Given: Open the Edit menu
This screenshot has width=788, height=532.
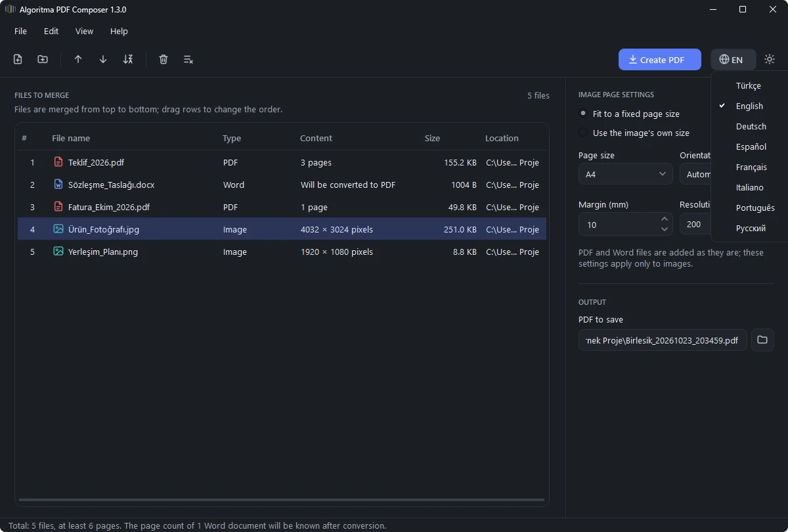Looking at the screenshot, I should coord(51,31).
